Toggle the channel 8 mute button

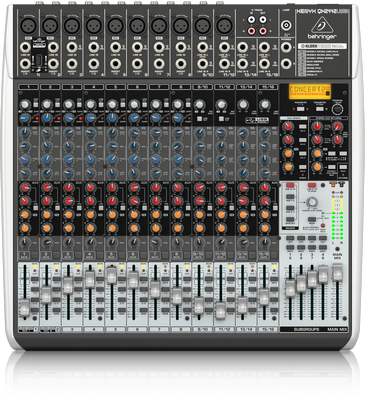pyautogui.click(x=177, y=256)
